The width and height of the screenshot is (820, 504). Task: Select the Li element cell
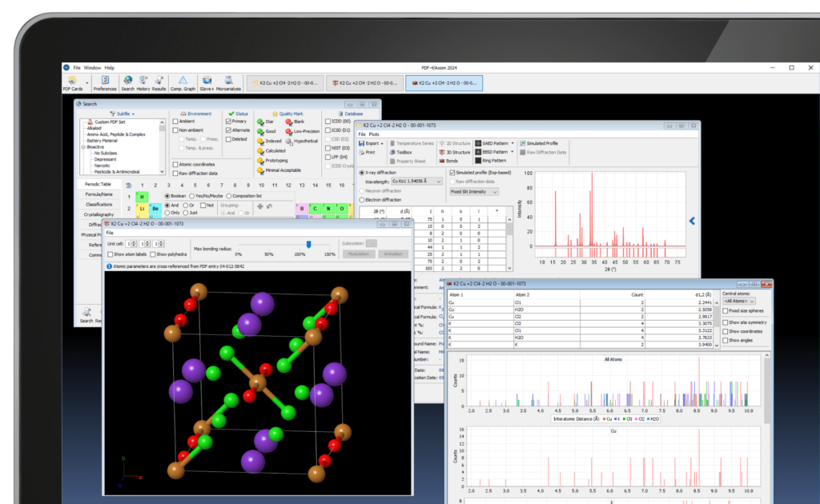point(142,209)
